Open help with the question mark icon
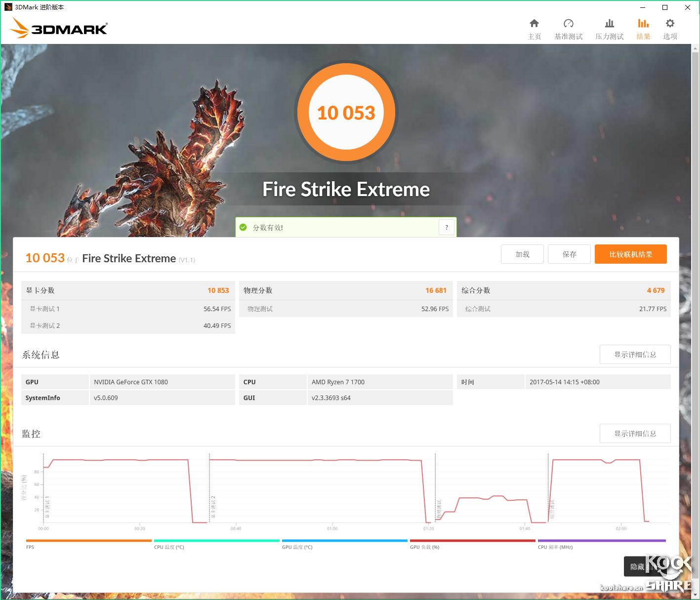Image resolution: width=700 pixels, height=600 pixels. point(446,227)
